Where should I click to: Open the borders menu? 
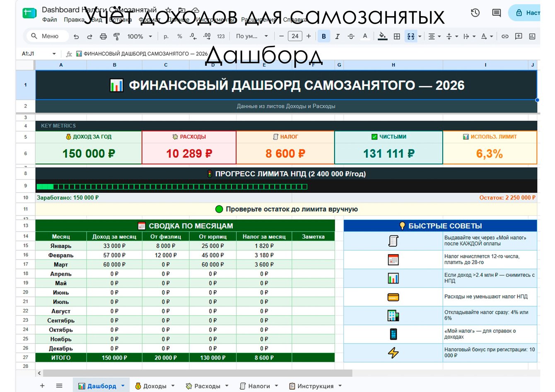tap(397, 36)
